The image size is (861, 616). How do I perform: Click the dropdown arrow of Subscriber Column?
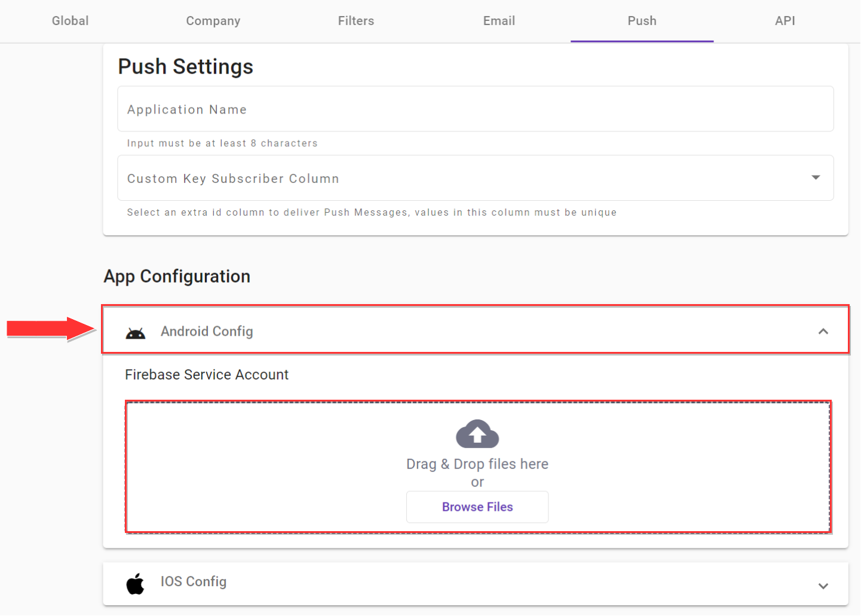tap(816, 177)
